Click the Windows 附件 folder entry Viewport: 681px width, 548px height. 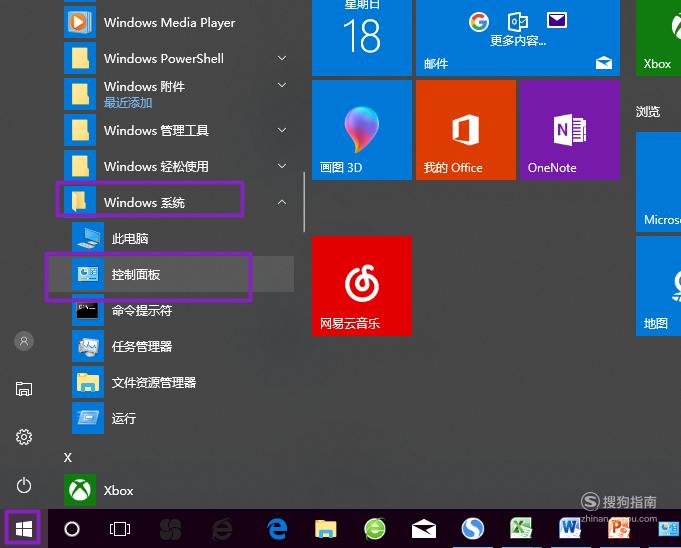(x=179, y=94)
